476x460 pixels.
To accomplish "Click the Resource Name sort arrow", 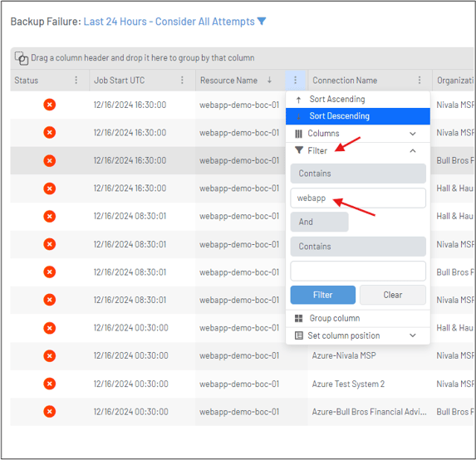I will (269, 80).
